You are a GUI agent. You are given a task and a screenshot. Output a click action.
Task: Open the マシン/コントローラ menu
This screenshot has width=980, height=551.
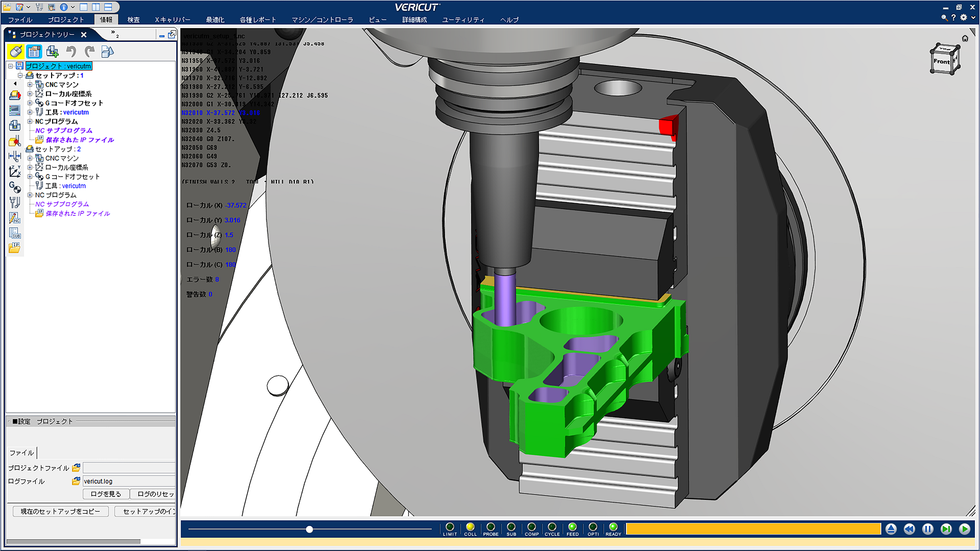(x=322, y=20)
